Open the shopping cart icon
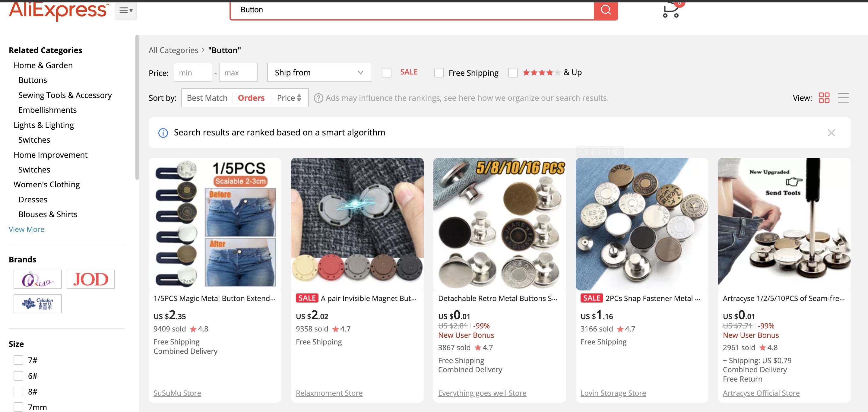 670,10
